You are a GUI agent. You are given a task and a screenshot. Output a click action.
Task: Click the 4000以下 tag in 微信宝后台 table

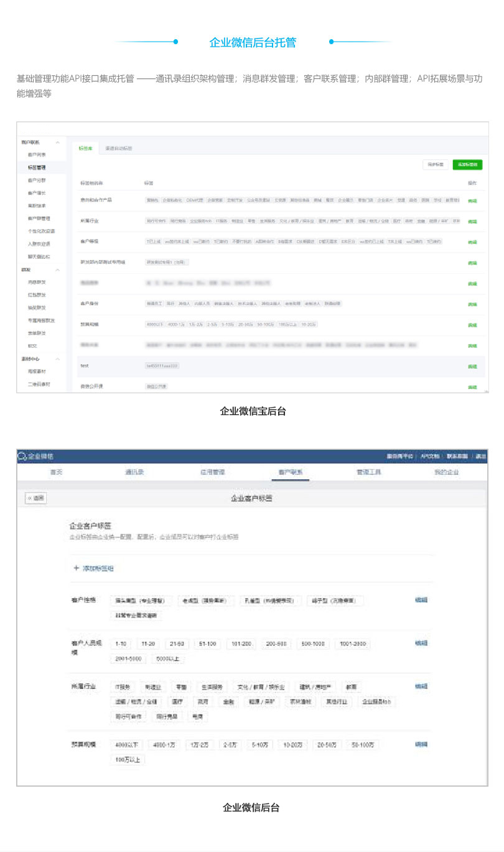(154, 324)
